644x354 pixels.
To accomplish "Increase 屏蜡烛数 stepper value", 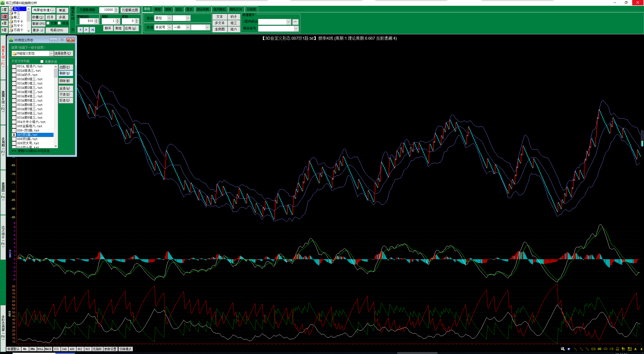I will (96, 20).
